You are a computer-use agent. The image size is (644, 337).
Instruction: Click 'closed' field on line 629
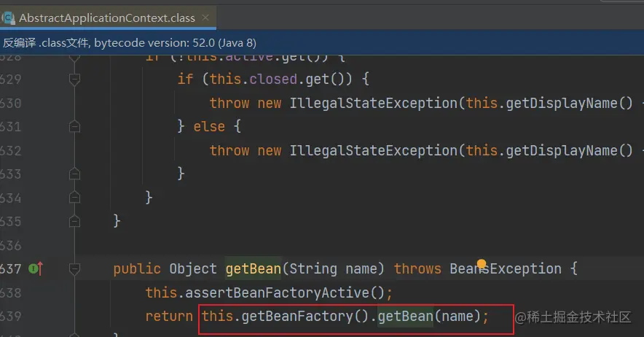(x=273, y=79)
